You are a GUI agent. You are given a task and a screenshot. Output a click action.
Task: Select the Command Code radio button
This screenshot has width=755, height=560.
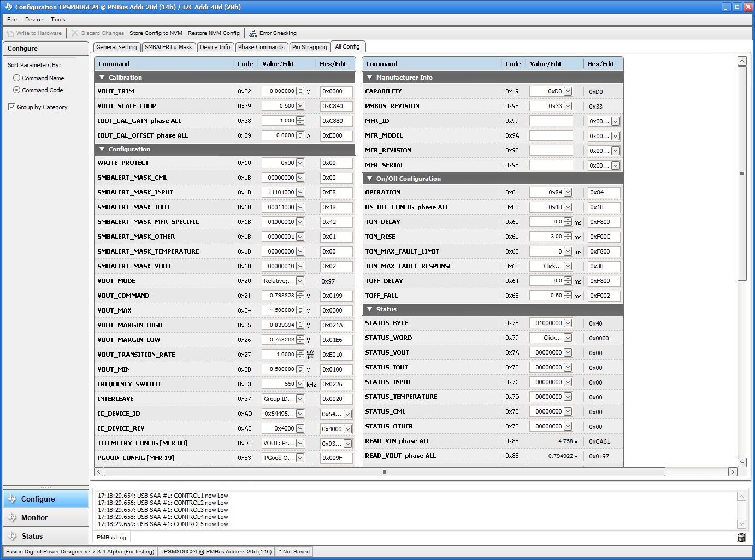click(x=17, y=90)
